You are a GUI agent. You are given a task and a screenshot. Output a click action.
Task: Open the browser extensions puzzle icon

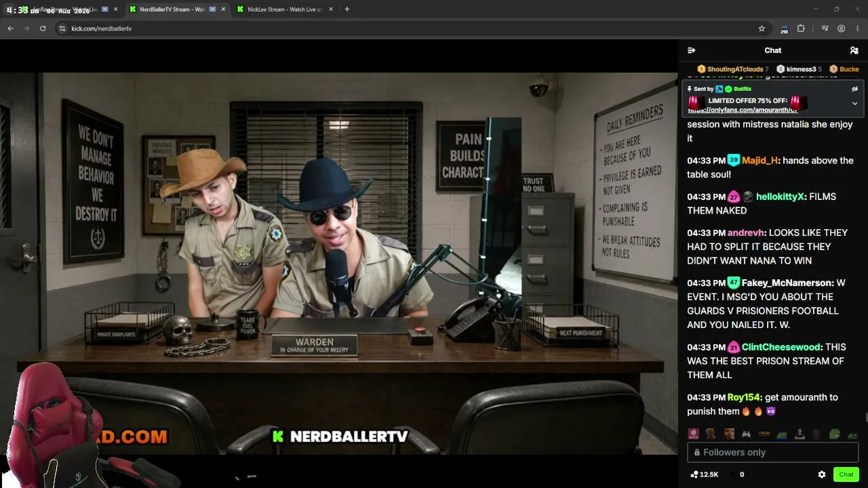[x=801, y=28]
